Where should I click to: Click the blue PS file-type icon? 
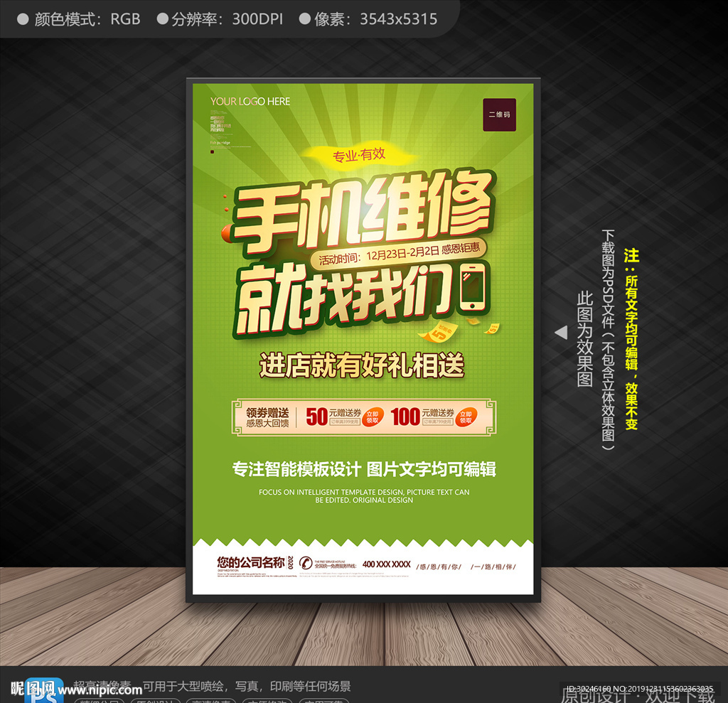pyautogui.click(x=44, y=692)
